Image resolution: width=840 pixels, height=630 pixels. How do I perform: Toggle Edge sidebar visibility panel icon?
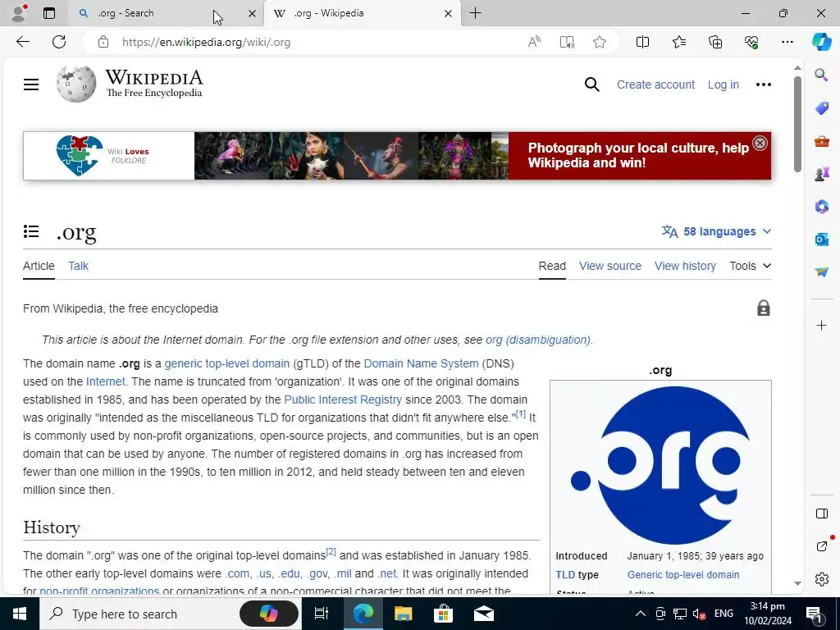(821, 514)
